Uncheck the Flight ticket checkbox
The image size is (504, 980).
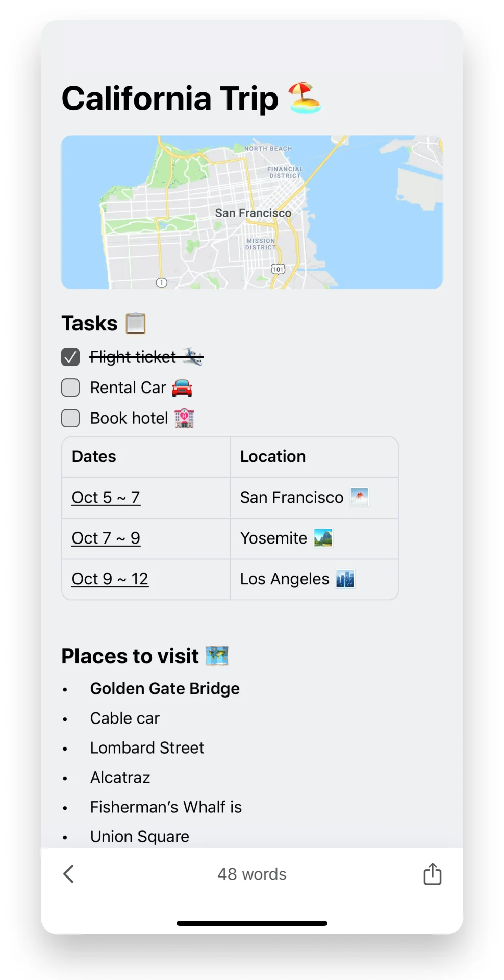(x=70, y=357)
